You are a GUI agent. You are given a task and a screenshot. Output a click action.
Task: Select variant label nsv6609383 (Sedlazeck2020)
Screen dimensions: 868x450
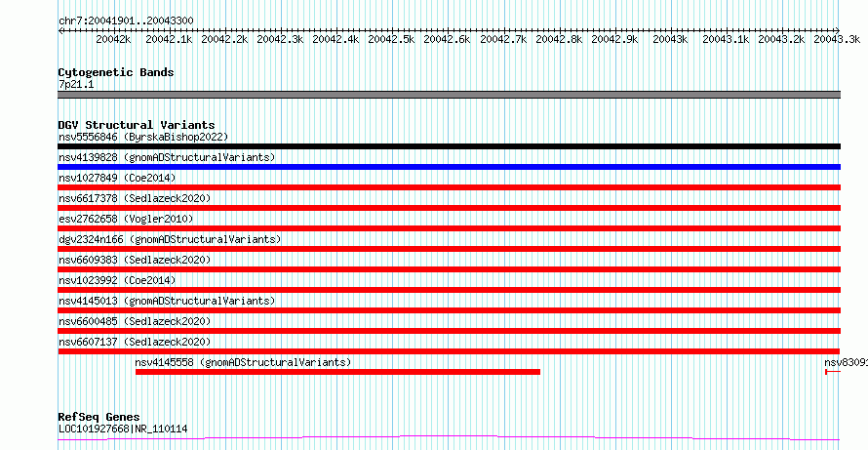click(x=135, y=260)
